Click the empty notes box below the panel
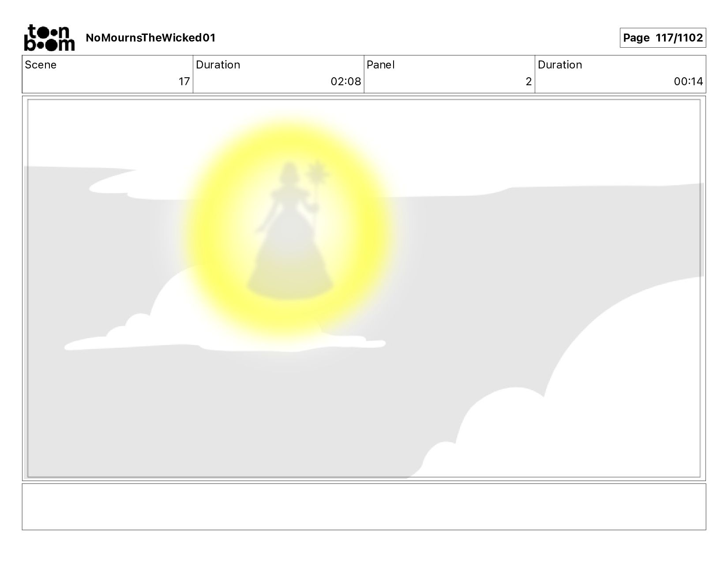The height and width of the screenshot is (563, 728). [364, 506]
